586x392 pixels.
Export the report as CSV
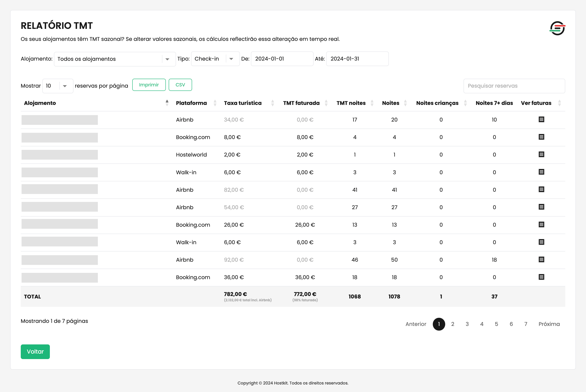coord(180,85)
